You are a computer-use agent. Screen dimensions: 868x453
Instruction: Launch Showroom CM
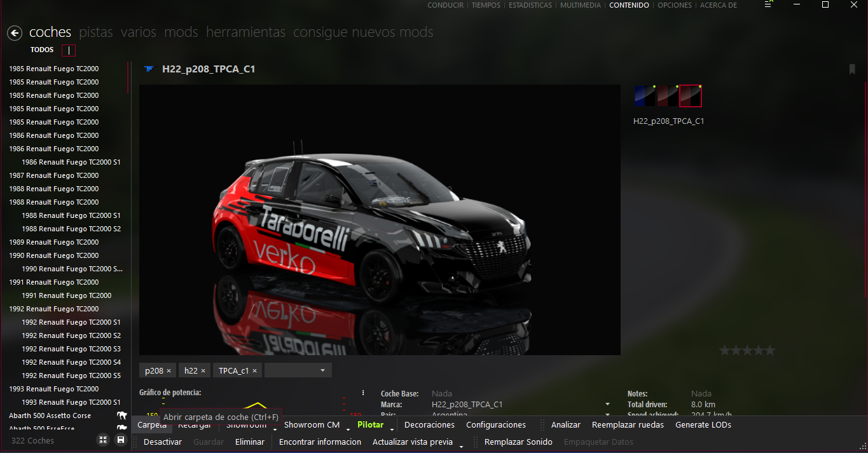[x=312, y=424]
